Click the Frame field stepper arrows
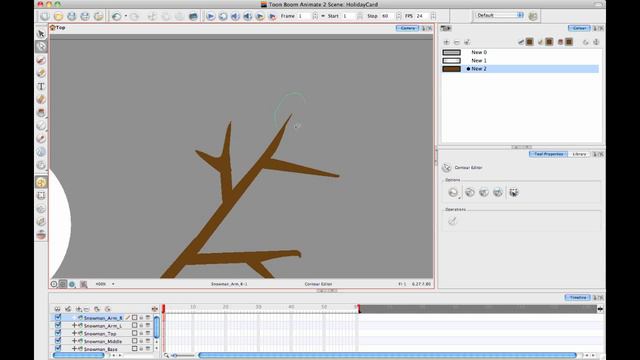Image resolution: width=640 pixels, height=360 pixels. point(315,16)
